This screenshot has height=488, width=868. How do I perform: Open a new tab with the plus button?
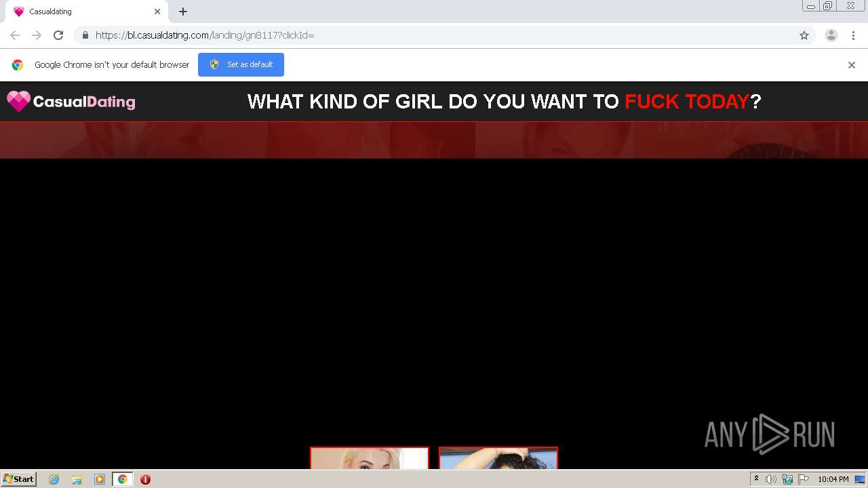tap(183, 12)
